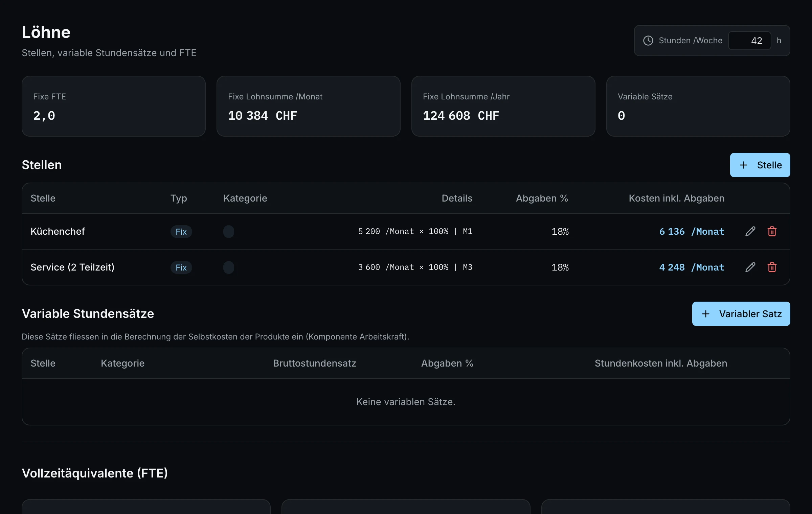Click the Service row category color dot
This screenshot has width=812, height=514.
[229, 267]
